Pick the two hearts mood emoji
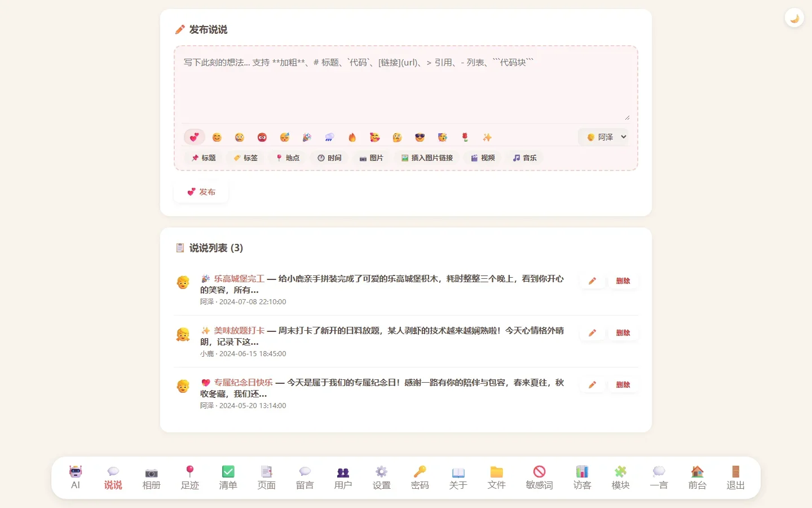Viewport: 812px width, 508px height. tap(195, 137)
